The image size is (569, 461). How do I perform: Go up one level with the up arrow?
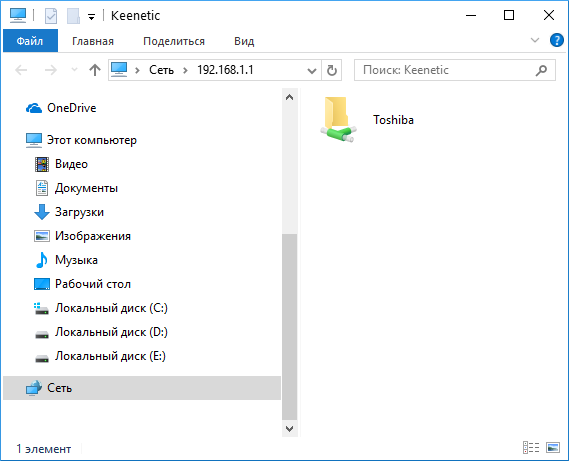click(95, 70)
